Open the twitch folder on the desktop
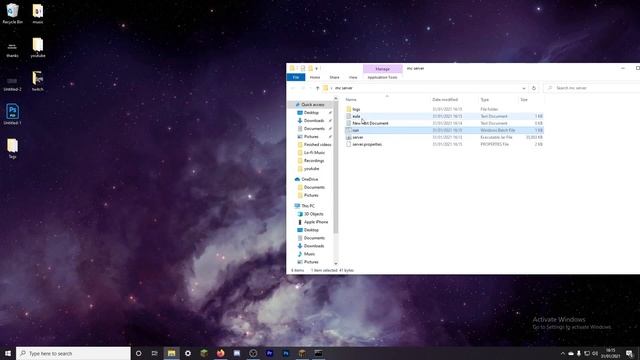 pos(38,81)
